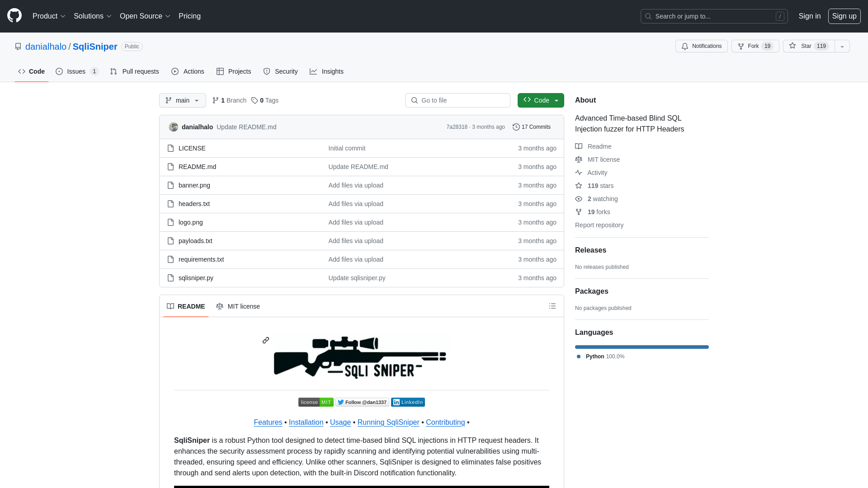
Task: Click the star icon beside 119 stars
Action: click(579, 186)
